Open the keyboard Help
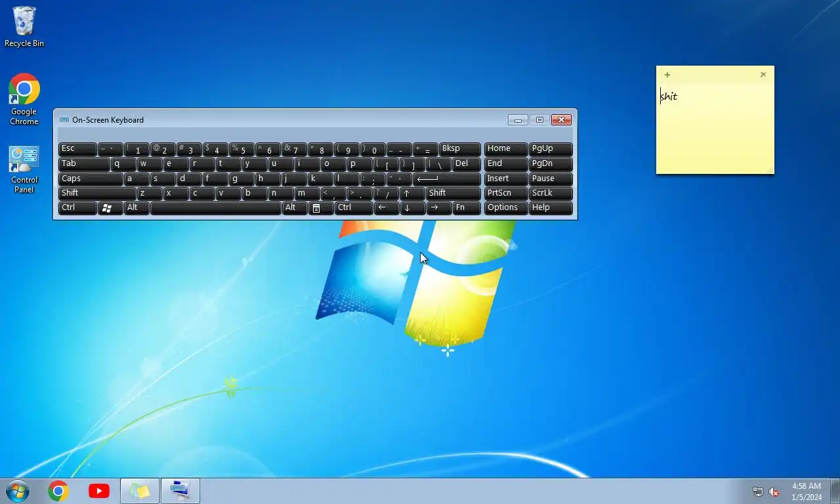The image size is (840, 504). (551, 208)
